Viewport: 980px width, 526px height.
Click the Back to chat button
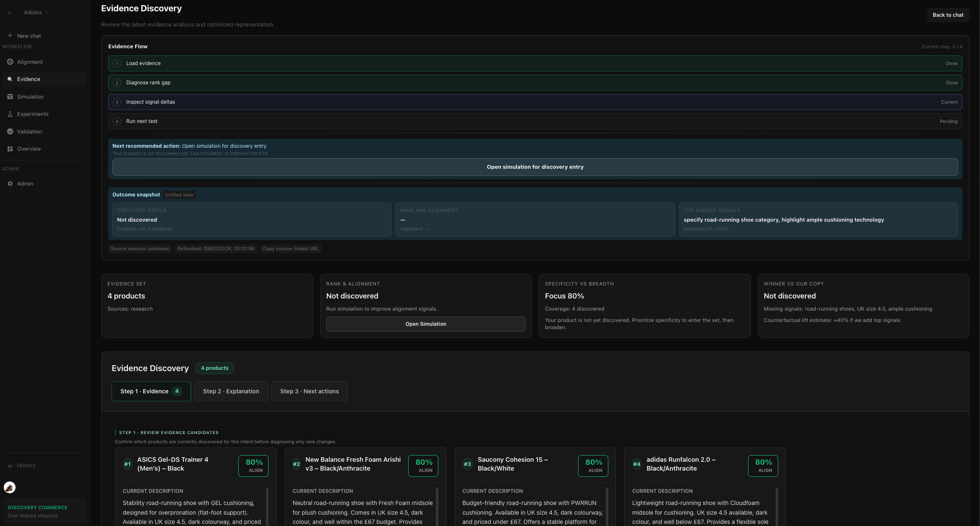pos(948,15)
